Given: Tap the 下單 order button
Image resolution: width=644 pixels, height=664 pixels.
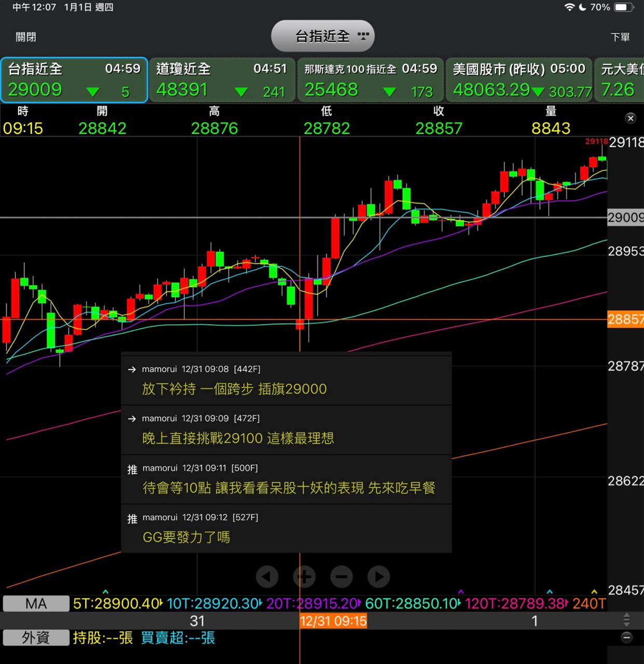Looking at the screenshot, I should pyautogui.click(x=620, y=37).
